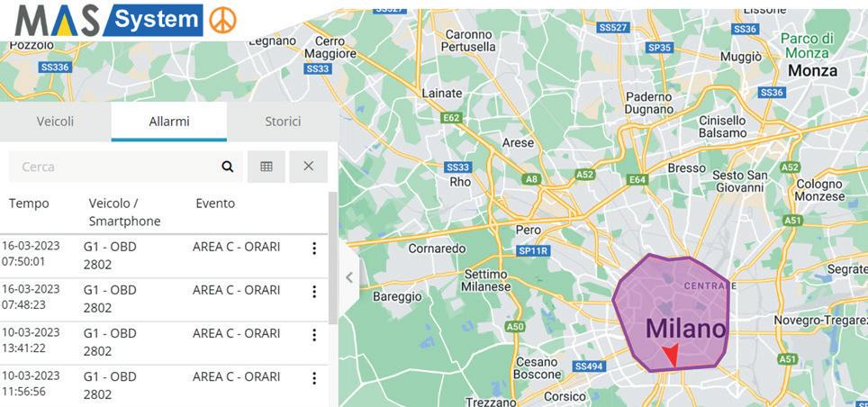
Task: Click the Bresso town label
Action: [x=687, y=167]
